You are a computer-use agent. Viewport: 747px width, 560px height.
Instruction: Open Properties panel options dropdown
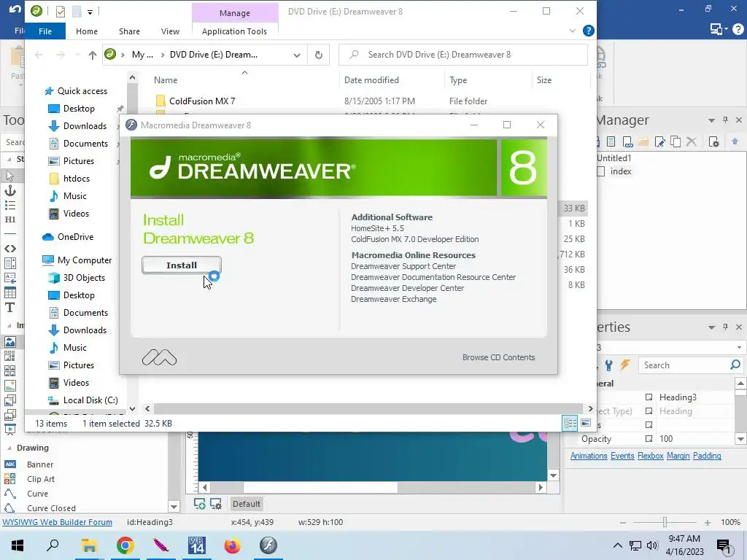711,327
